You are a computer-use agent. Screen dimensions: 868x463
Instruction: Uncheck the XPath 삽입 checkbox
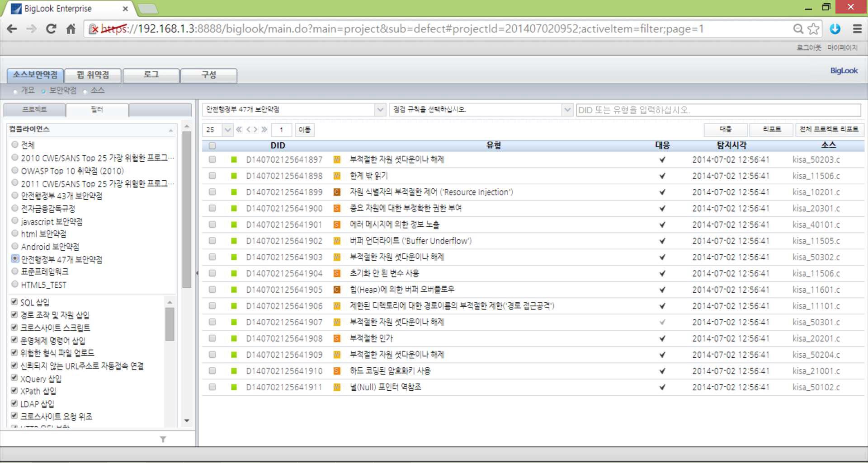pyautogui.click(x=14, y=390)
